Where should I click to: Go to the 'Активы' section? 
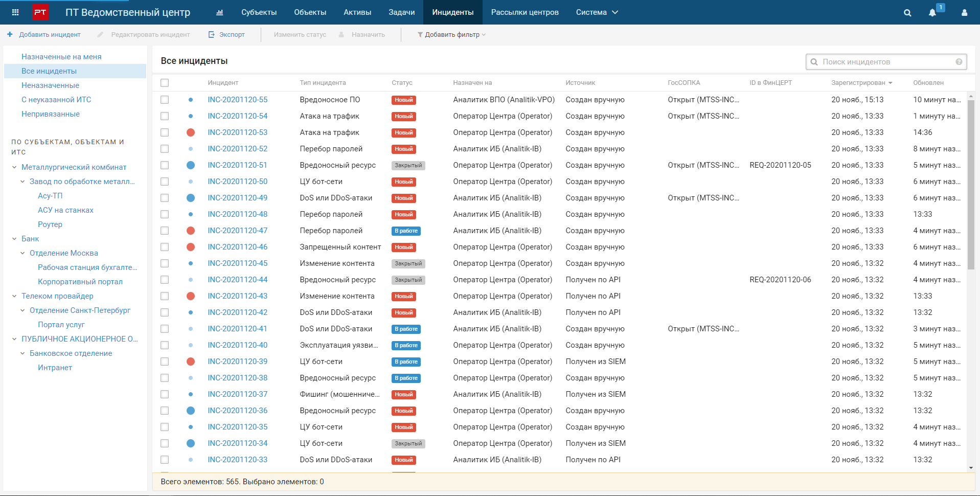tap(357, 12)
